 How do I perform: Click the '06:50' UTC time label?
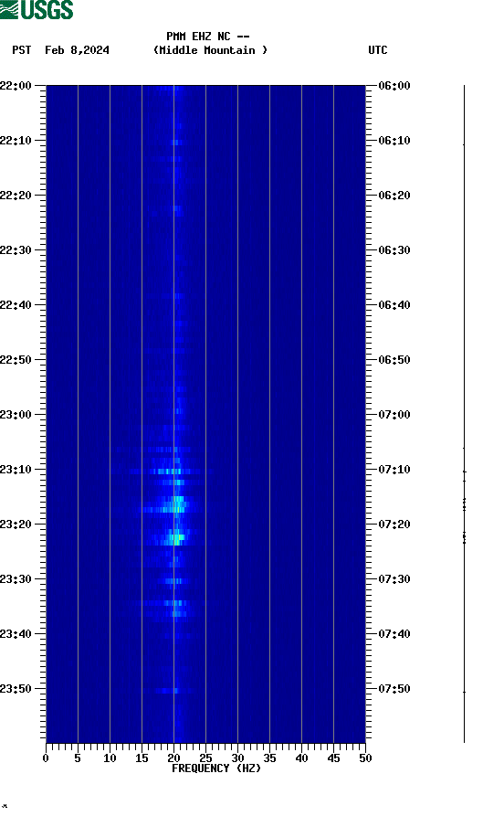pyautogui.click(x=394, y=360)
